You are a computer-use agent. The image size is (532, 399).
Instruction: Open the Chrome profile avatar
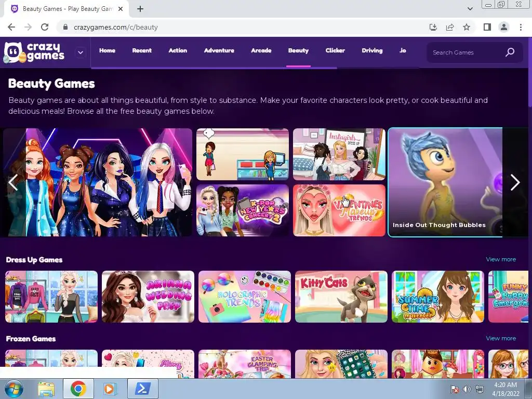coord(504,27)
